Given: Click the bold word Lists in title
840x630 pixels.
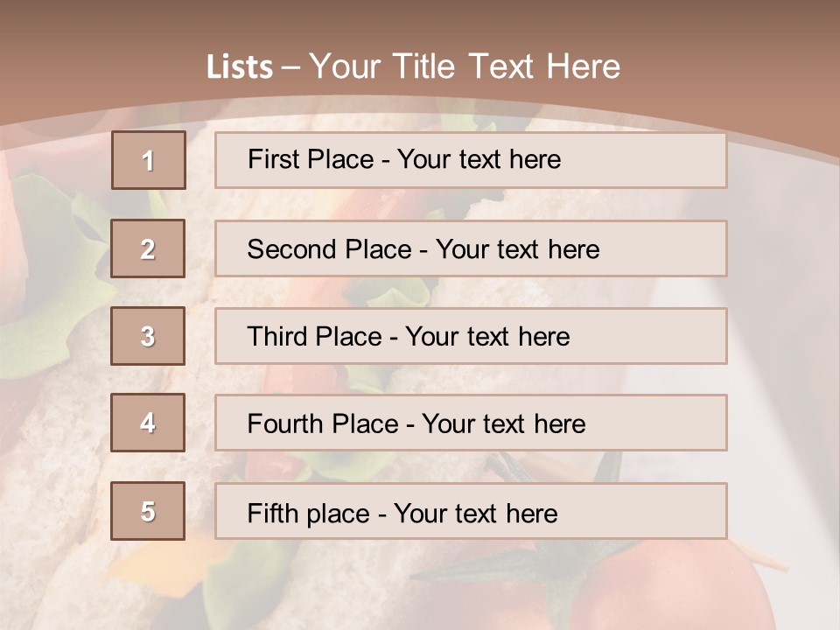Looking at the screenshot, I should tap(239, 66).
